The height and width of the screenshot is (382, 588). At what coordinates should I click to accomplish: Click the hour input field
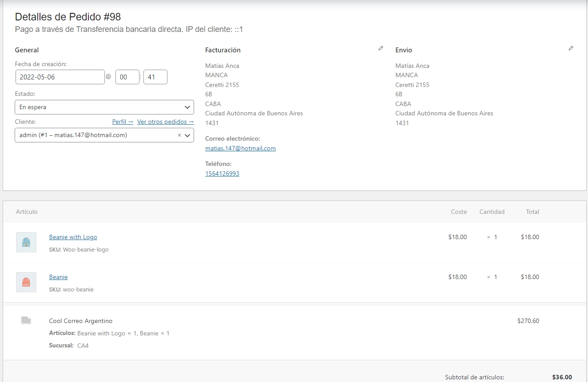[x=127, y=77]
